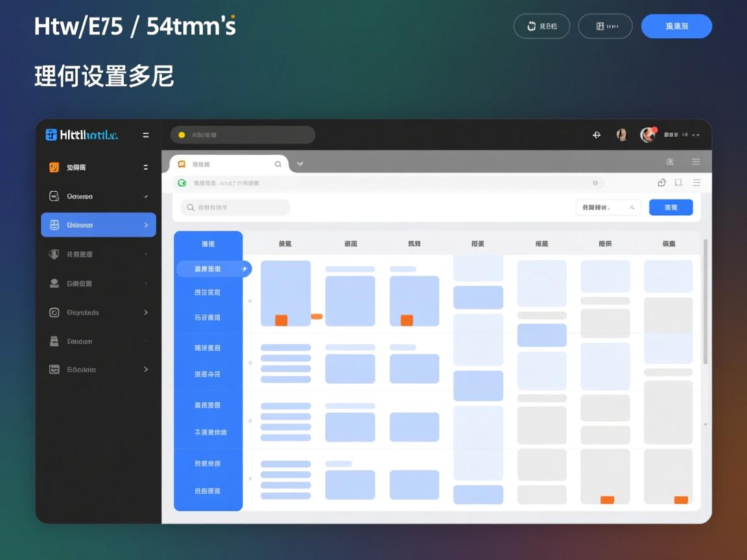Select the orange tool icon in the sidebar
This screenshot has width=747, height=560.
(x=55, y=167)
